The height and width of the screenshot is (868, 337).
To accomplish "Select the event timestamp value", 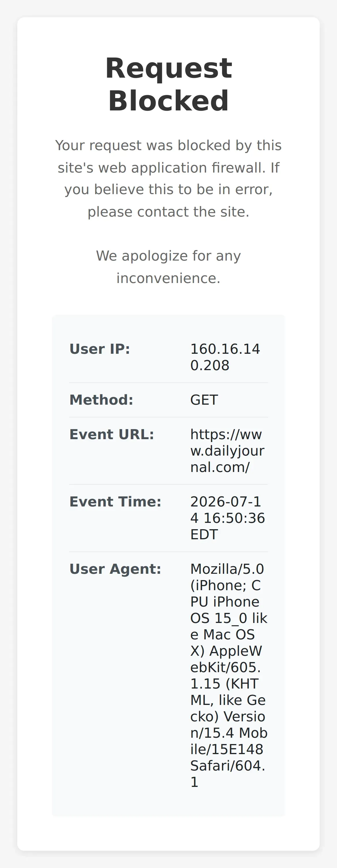I will (227, 518).
